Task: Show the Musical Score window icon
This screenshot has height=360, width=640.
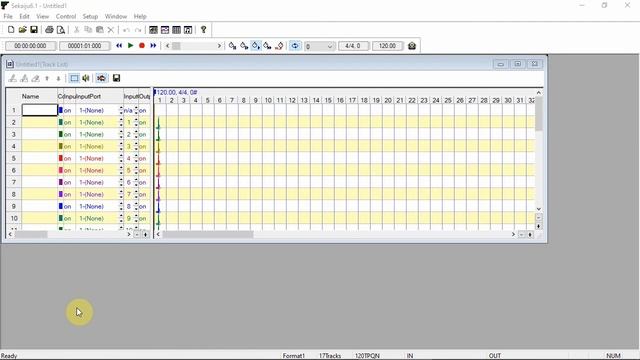Action: pos(188,30)
